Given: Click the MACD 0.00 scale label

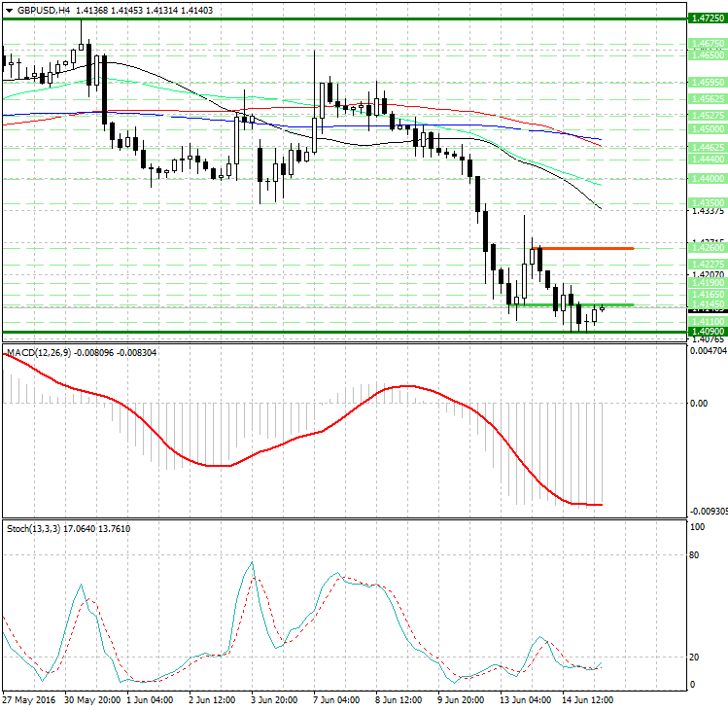Looking at the screenshot, I should [699, 402].
